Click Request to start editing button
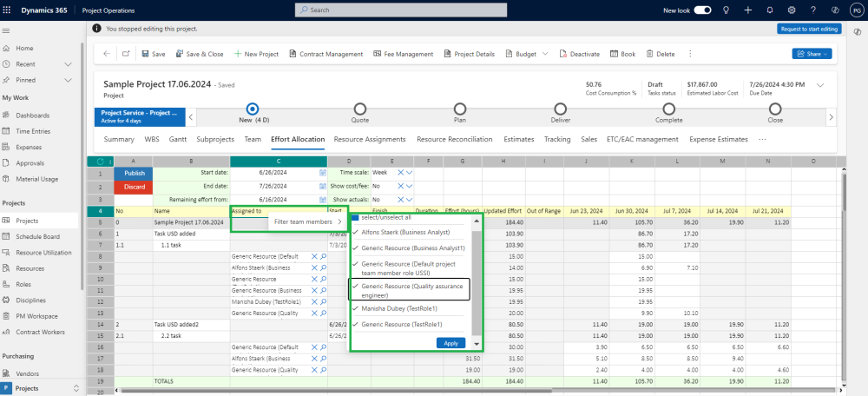This screenshot has height=396, width=868. [808, 29]
